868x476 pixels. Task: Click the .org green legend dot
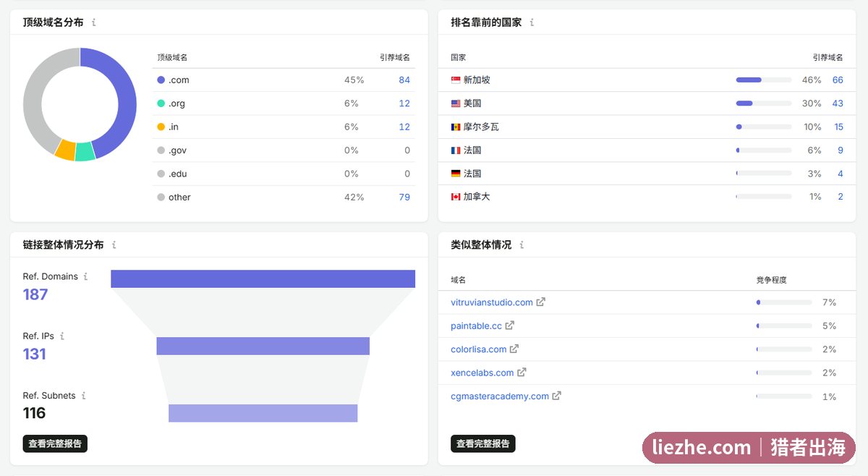coord(161,103)
